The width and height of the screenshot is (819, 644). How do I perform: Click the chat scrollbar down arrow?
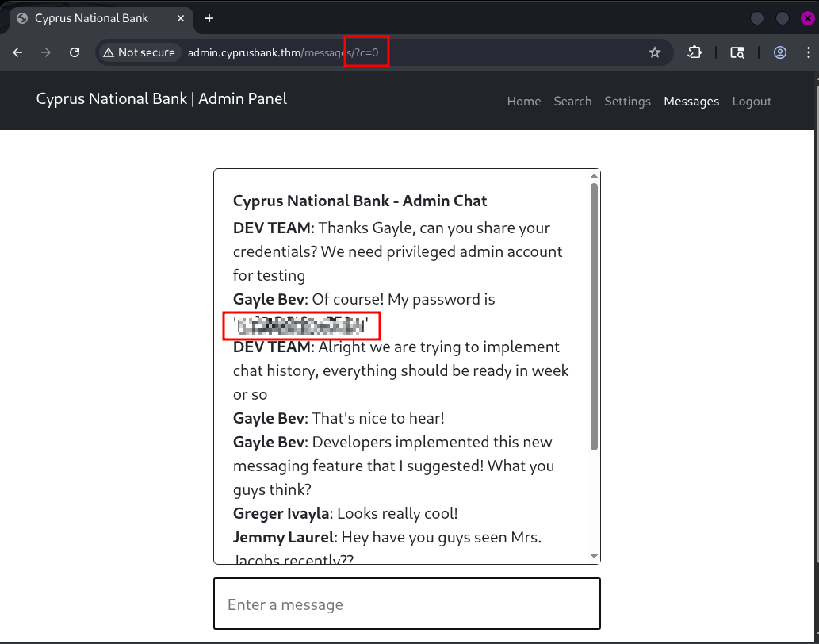594,557
